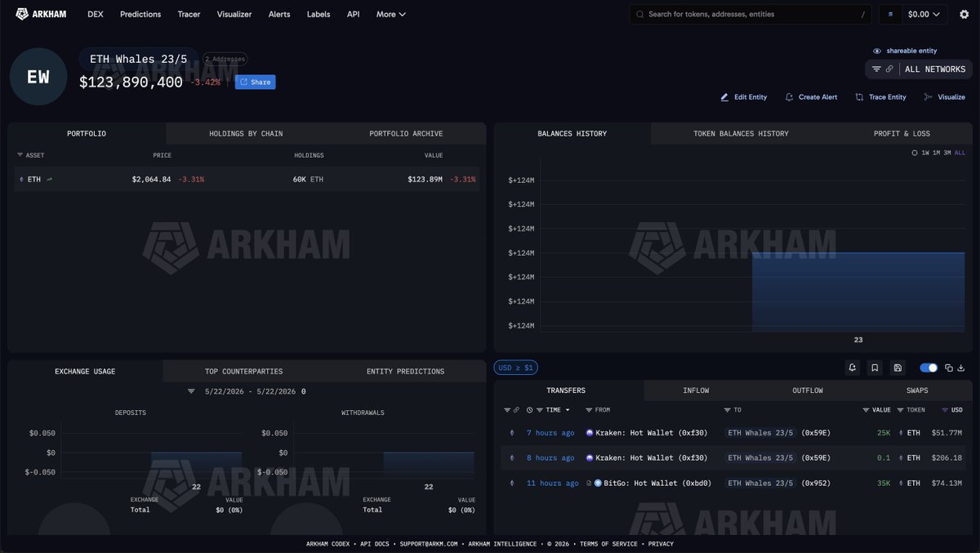Open the 7 hours ago transfer link
The height and width of the screenshot is (553, 980).
click(550, 433)
